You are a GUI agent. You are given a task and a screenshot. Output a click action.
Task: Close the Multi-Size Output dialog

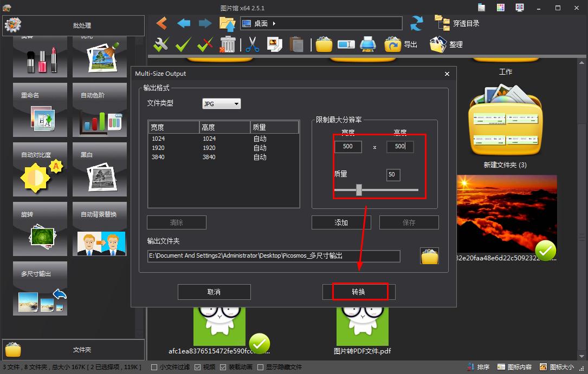(447, 74)
